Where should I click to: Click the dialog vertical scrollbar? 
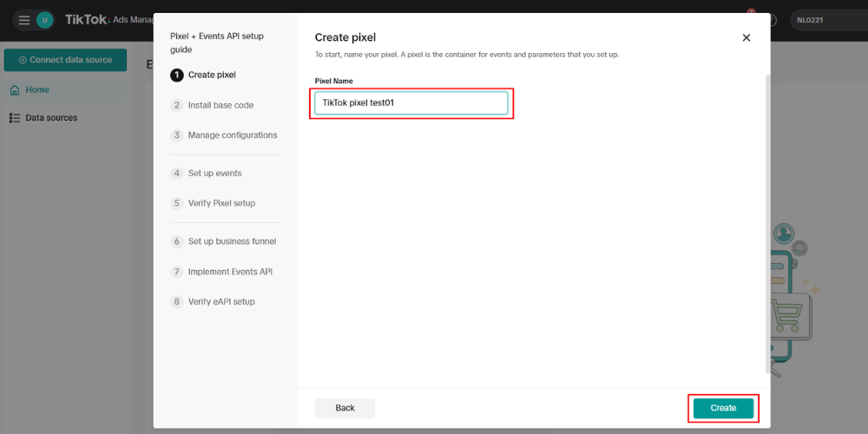point(767,224)
